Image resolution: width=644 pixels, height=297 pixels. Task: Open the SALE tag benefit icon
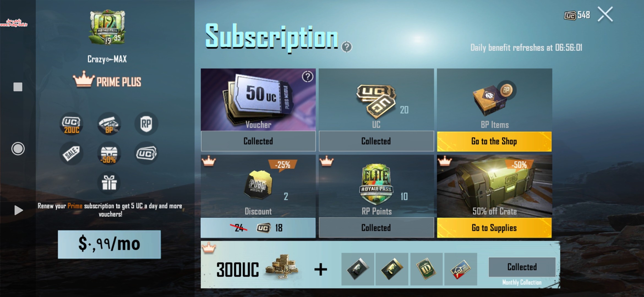(x=72, y=153)
